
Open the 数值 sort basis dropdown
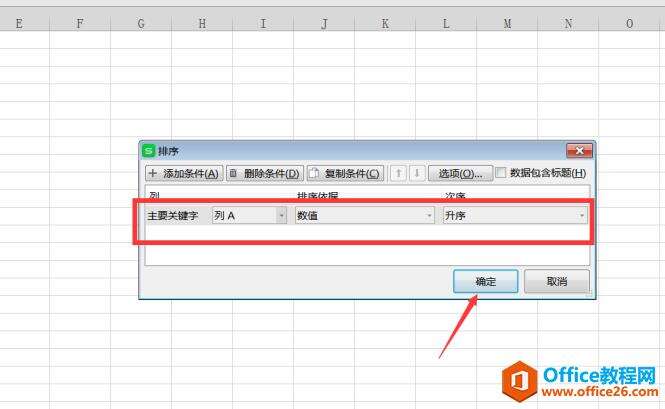[365, 216]
